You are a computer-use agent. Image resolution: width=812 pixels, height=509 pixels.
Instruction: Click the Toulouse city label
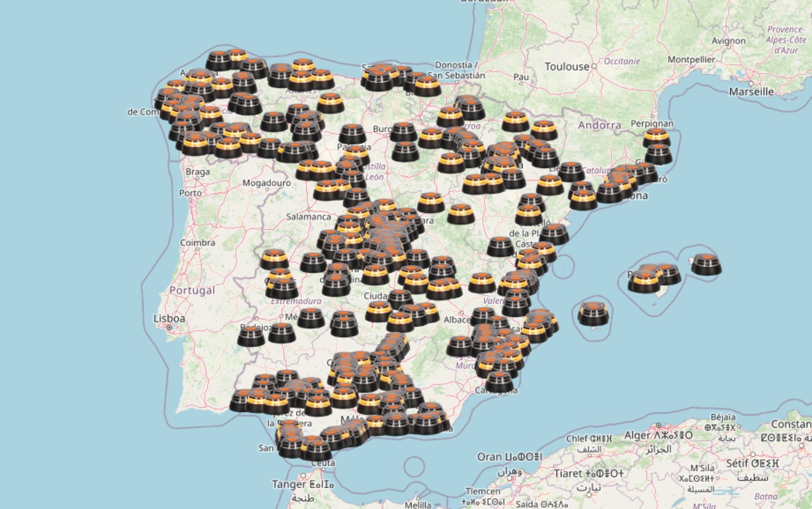click(566, 67)
